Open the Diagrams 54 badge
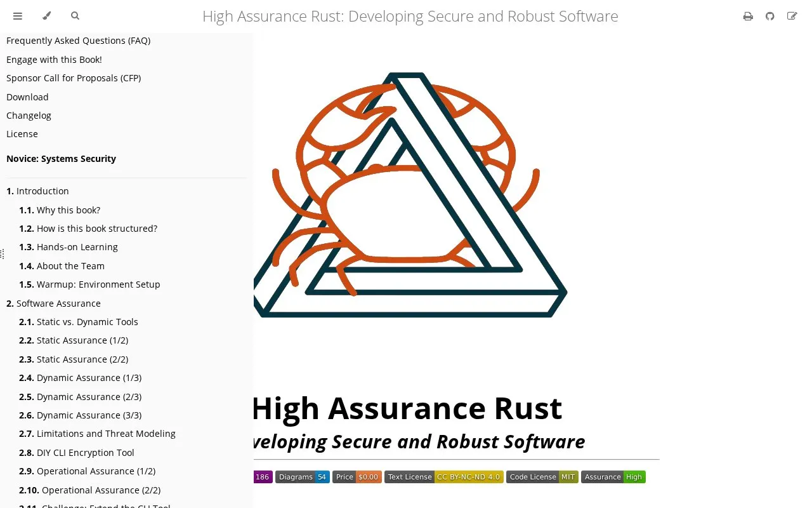The width and height of the screenshot is (812, 508). pos(303,477)
